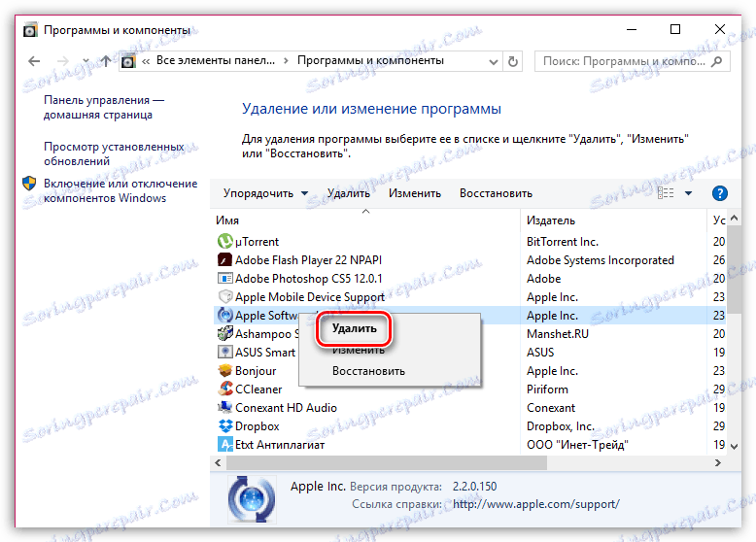Go forward with the right arrow
Screen dimensions: 756x542
pyautogui.click(x=62, y=61)
